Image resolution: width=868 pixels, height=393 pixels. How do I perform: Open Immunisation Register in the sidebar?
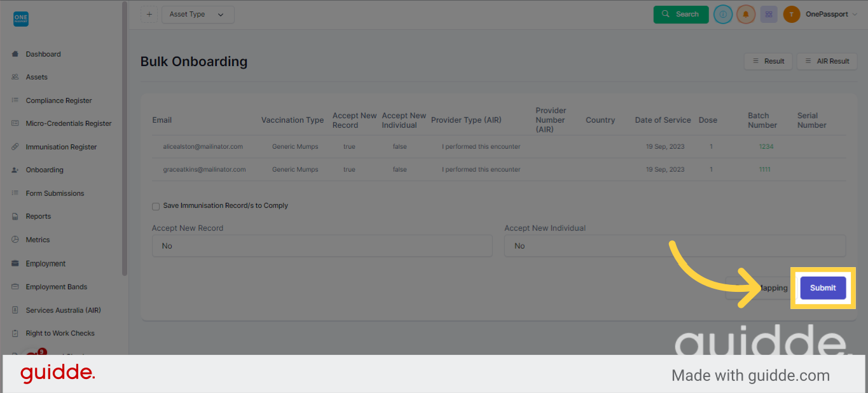pyautogui.click(x=61, y=147)
